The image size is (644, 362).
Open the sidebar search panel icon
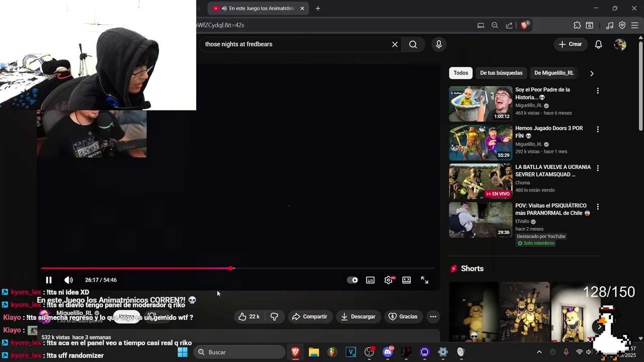[x=590, y=25]
